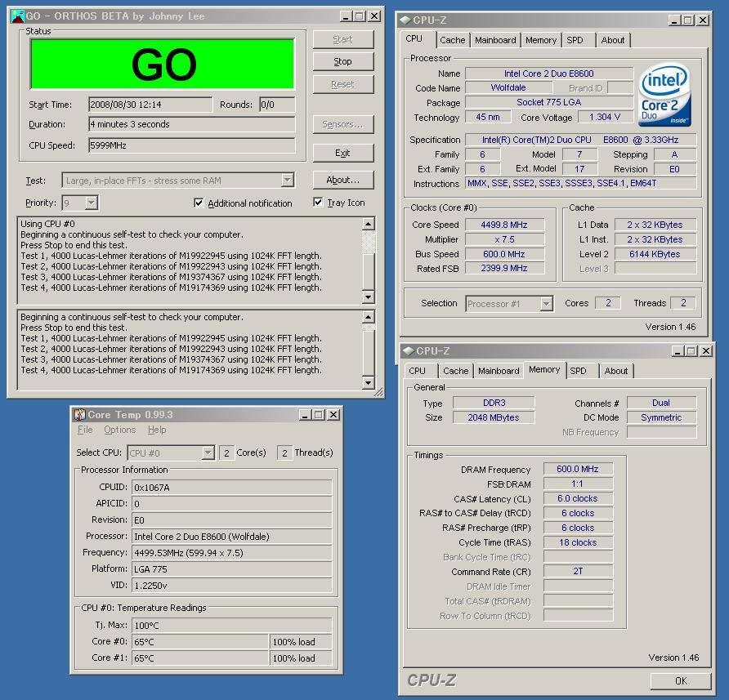Click the top CPU-Z window title icon
Screen dimensions: 729x700
[x=406, y=20]
